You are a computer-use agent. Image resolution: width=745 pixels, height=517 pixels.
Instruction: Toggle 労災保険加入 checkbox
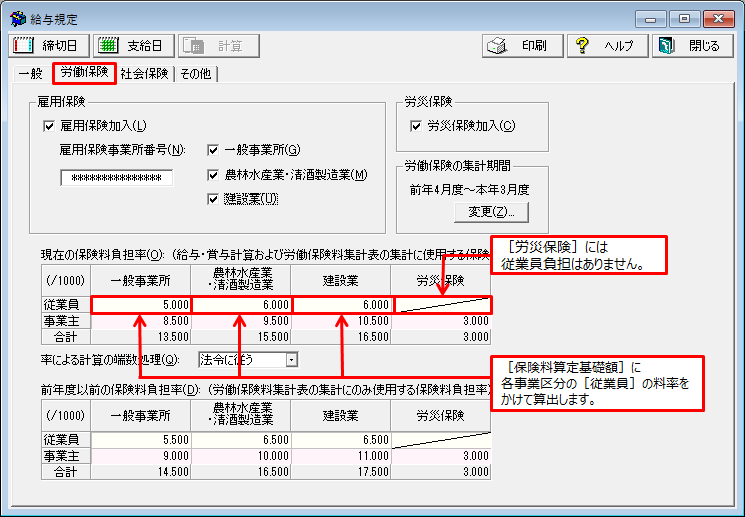pyautogui.click(x=417, y=126)
